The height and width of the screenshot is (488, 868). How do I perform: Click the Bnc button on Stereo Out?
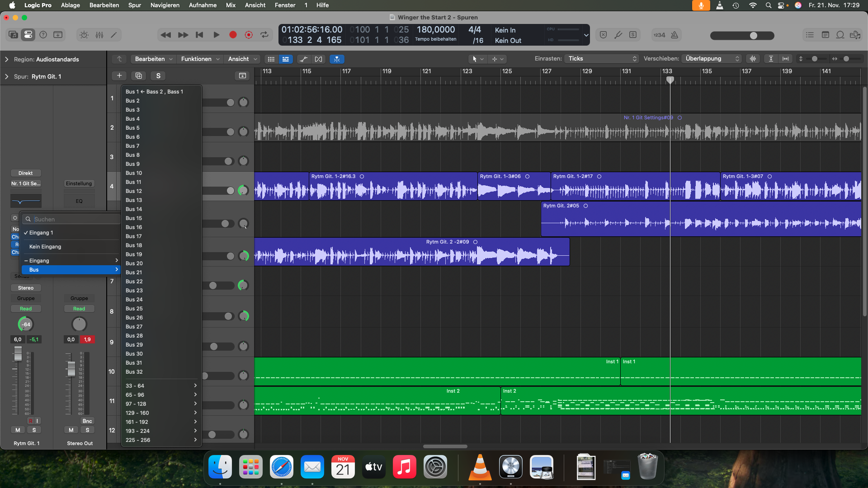87,421
